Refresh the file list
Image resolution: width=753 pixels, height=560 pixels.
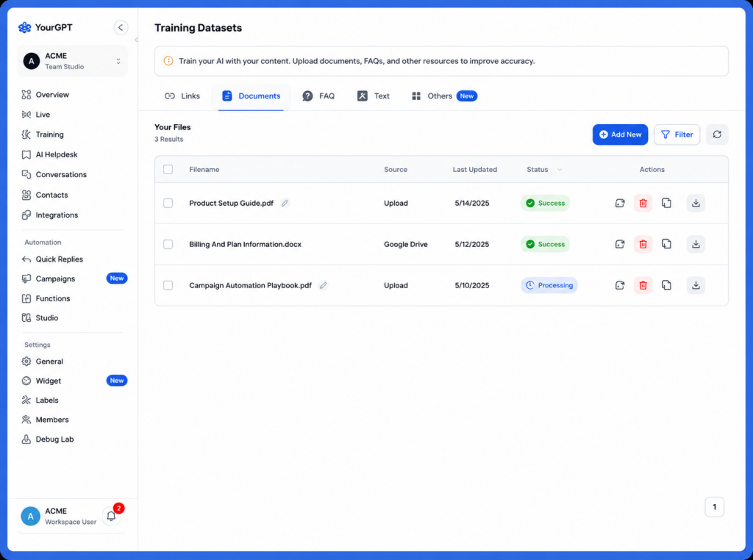click(x=717, y=134)
